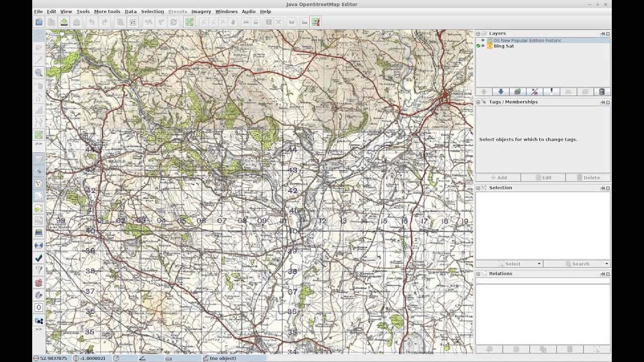
Task: Select the Bing Sat layer row
Action: [543, 46]
